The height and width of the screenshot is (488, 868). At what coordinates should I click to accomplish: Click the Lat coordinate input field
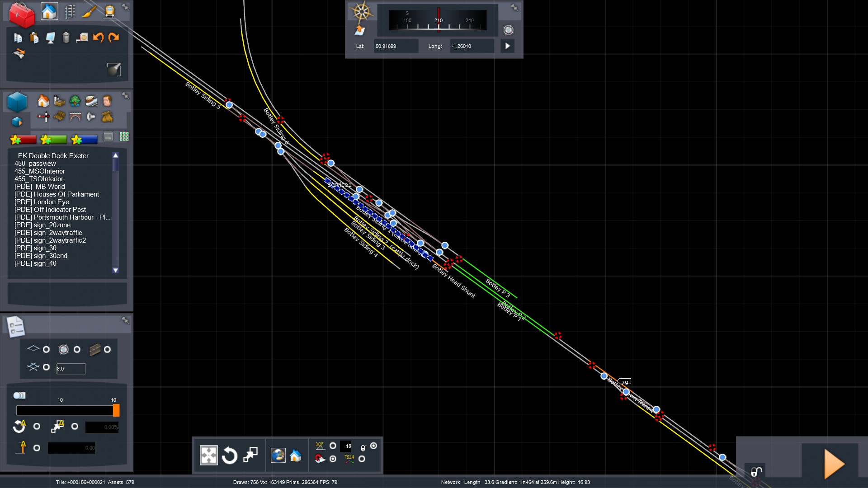(x=395, y=46)
